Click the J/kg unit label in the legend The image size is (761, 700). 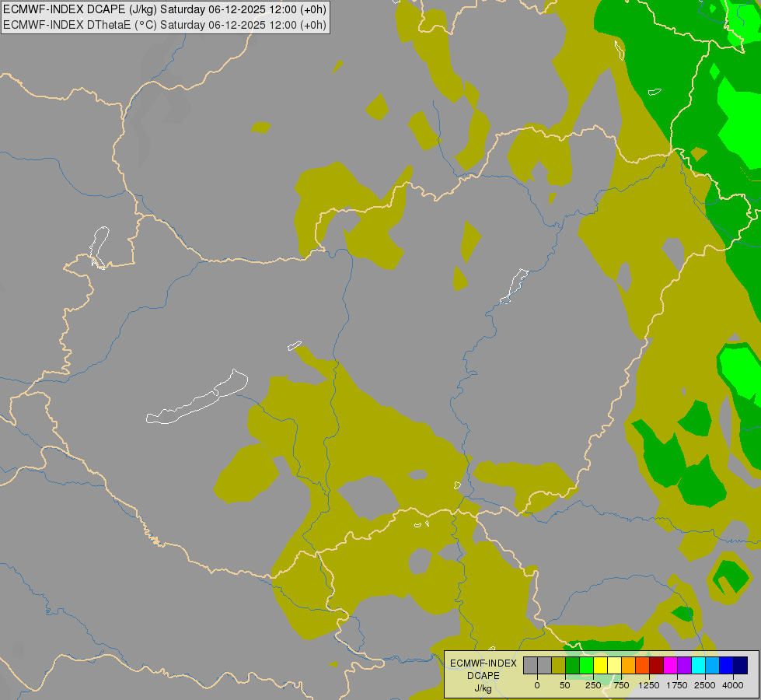[x=483, y=688]
